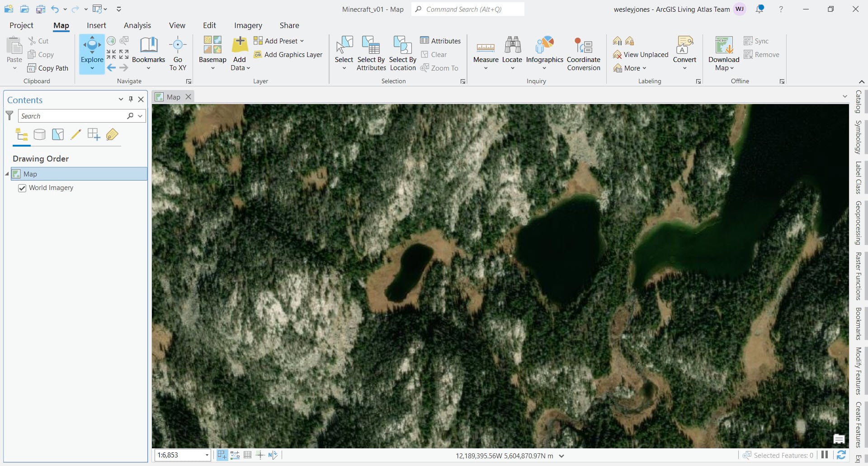Collapse the Map tree node
The height and width of the screenshot is (466, 868).
(x=7, y=174)
